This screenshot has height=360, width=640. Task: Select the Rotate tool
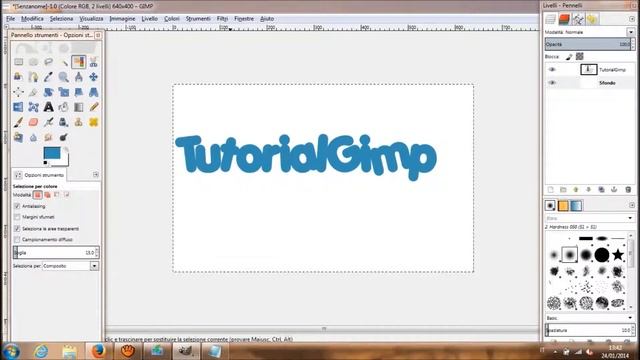point(49,92)
